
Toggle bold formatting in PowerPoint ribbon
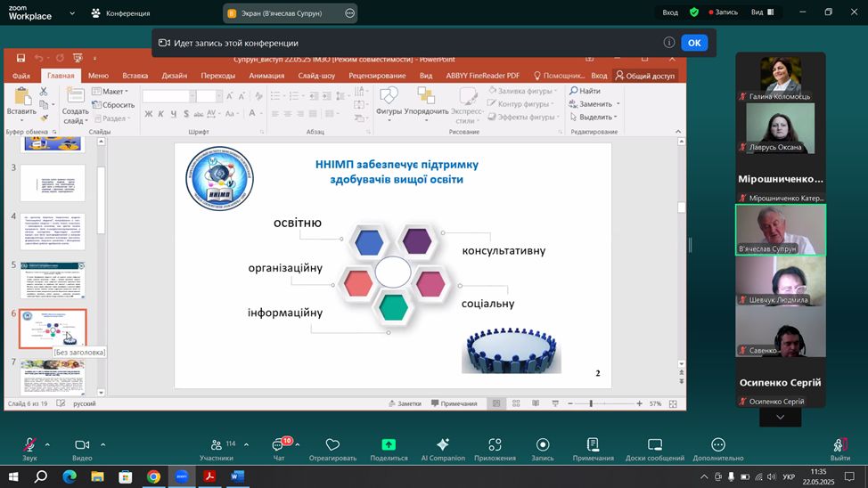(149, 114)
